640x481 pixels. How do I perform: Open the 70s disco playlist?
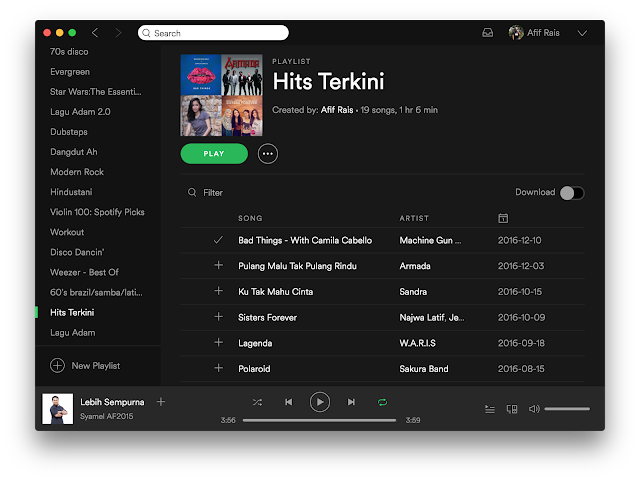click(69, 52)
